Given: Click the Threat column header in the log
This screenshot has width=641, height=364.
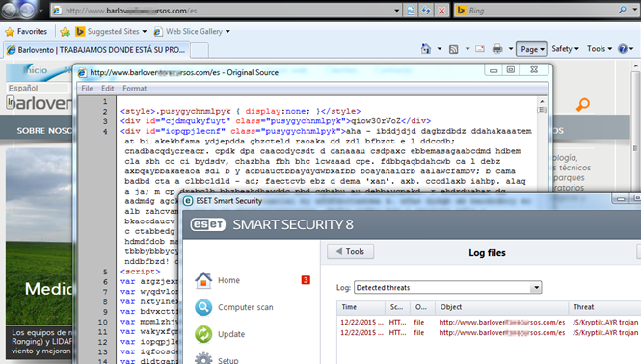Looking at the screenshot, I should (x=604, y=307).
